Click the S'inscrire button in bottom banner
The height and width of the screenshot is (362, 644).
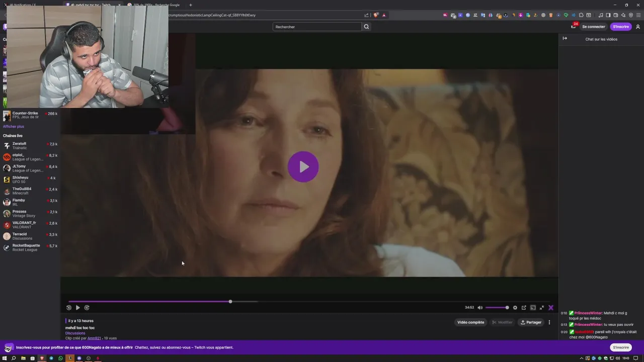(x=621, y=347)
